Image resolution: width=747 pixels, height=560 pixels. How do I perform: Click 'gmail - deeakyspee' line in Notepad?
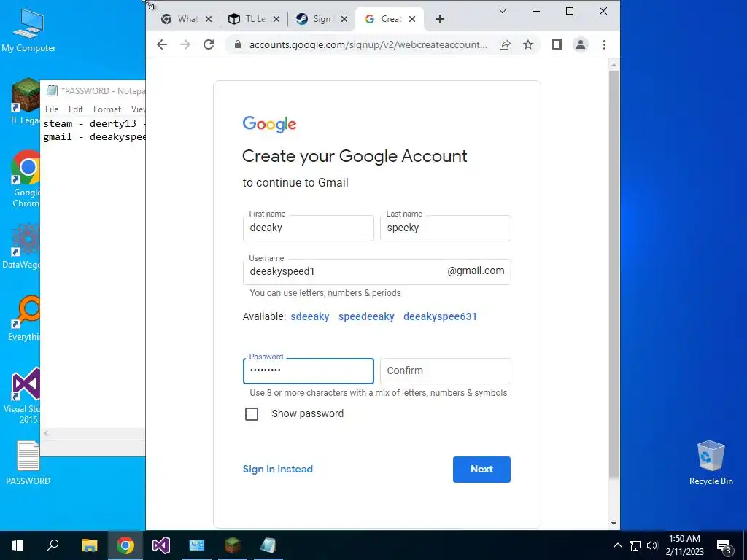pos(94,136)
